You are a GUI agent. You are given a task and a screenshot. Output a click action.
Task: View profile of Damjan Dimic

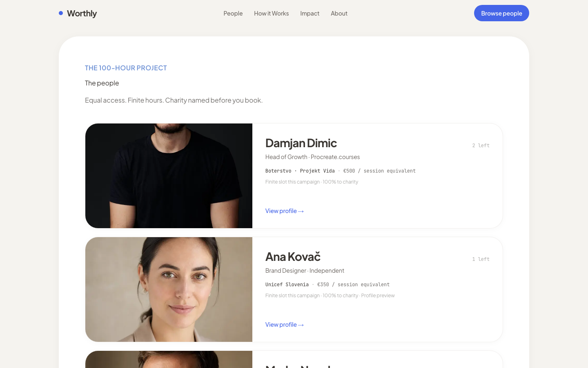(x=285, y=211)
